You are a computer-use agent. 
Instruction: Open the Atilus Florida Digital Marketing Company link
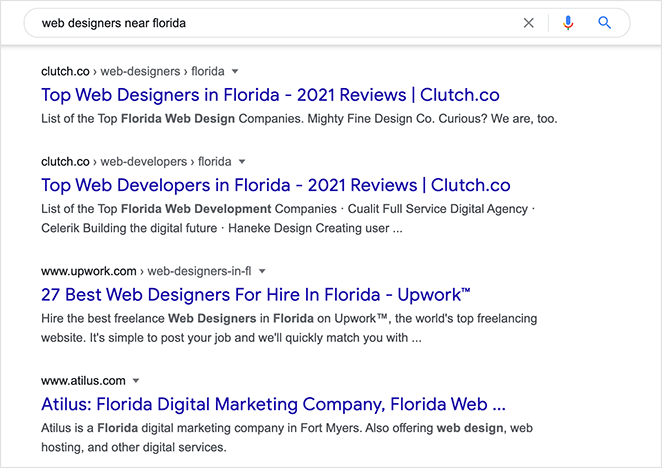[273, 404]
